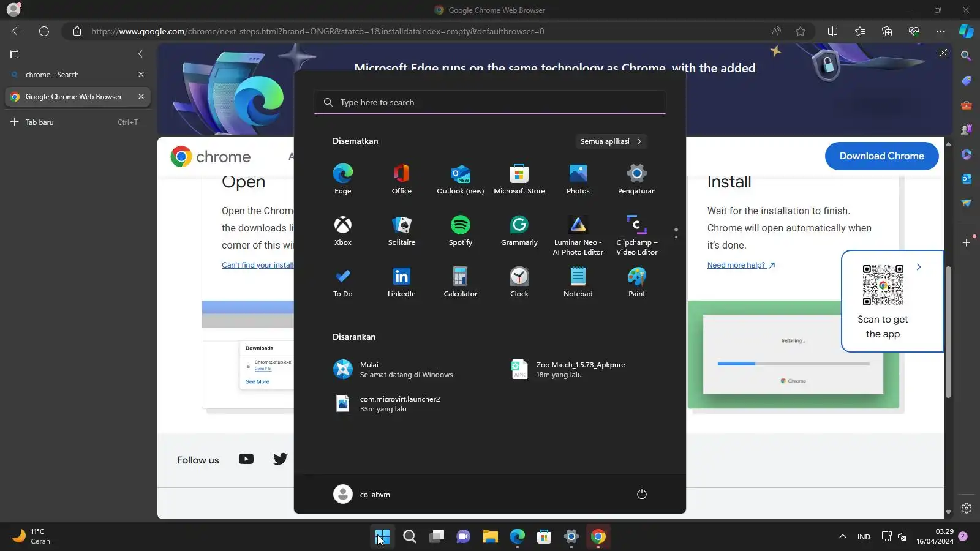This screenshot has height=551, width=980.
Task: Open the weather widget showing 11°C Cerah
Action: [32, 536]
